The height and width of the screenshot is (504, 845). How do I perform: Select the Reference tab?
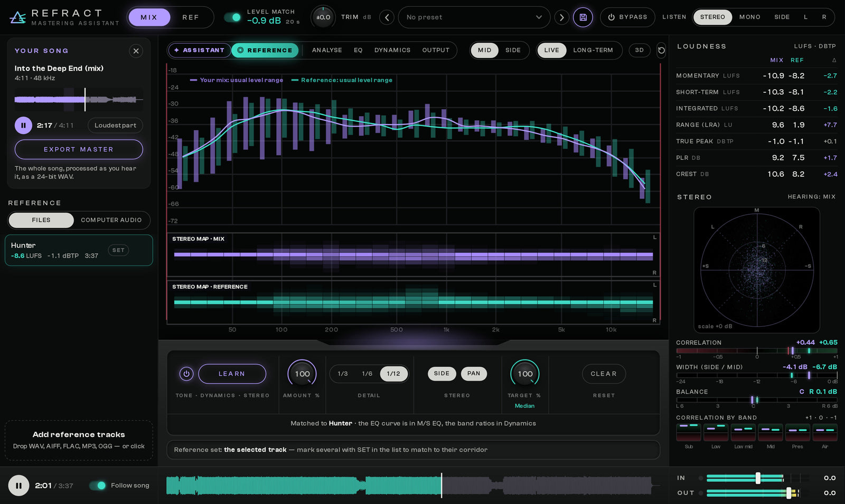click(265, 50)
